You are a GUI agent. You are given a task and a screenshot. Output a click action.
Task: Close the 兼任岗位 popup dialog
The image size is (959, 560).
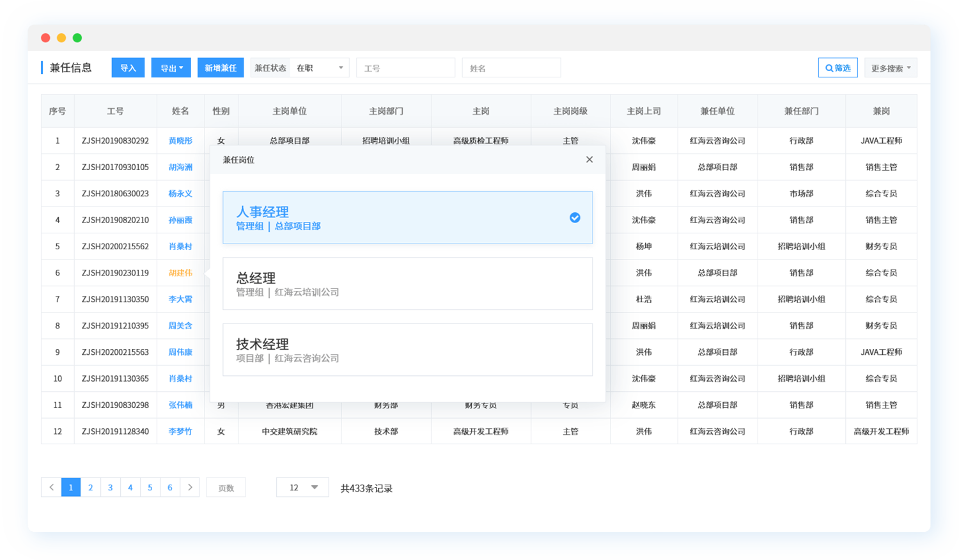tap(589, 159)
